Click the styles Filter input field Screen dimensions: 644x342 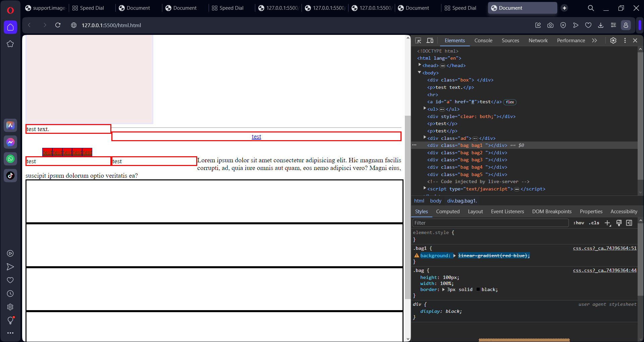pyautogui.click(x=490, y=223)
